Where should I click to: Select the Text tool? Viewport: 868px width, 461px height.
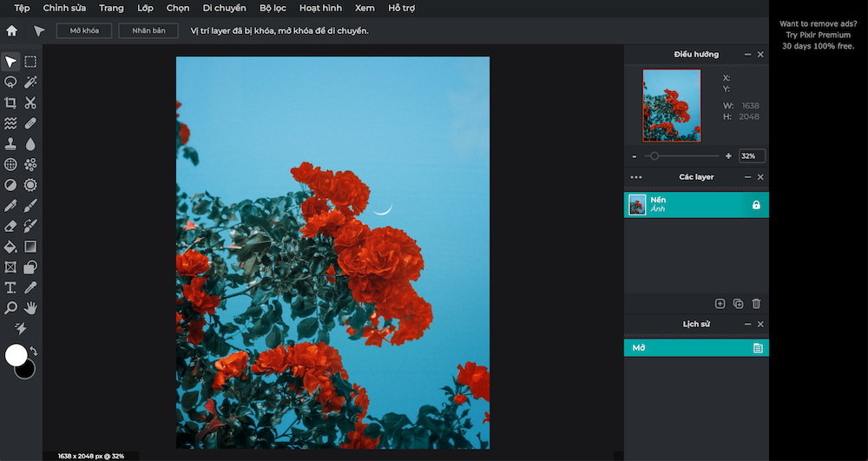pos(10,287)
